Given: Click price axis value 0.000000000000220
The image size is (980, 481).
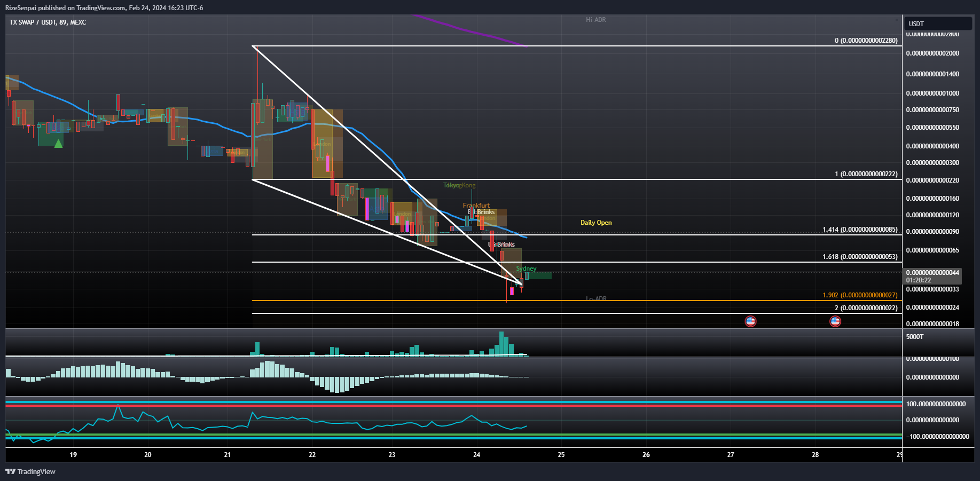Looking at the screenshot, I should click(932, 180).
